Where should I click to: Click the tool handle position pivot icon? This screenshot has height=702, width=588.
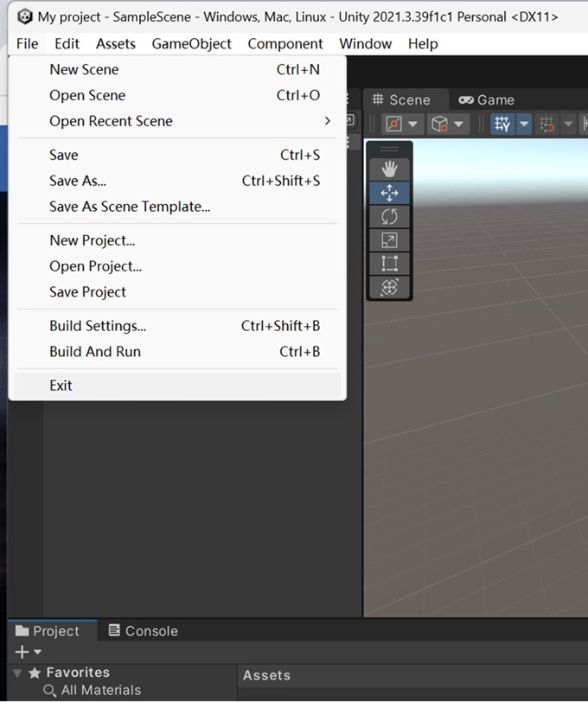click(393, 124)
